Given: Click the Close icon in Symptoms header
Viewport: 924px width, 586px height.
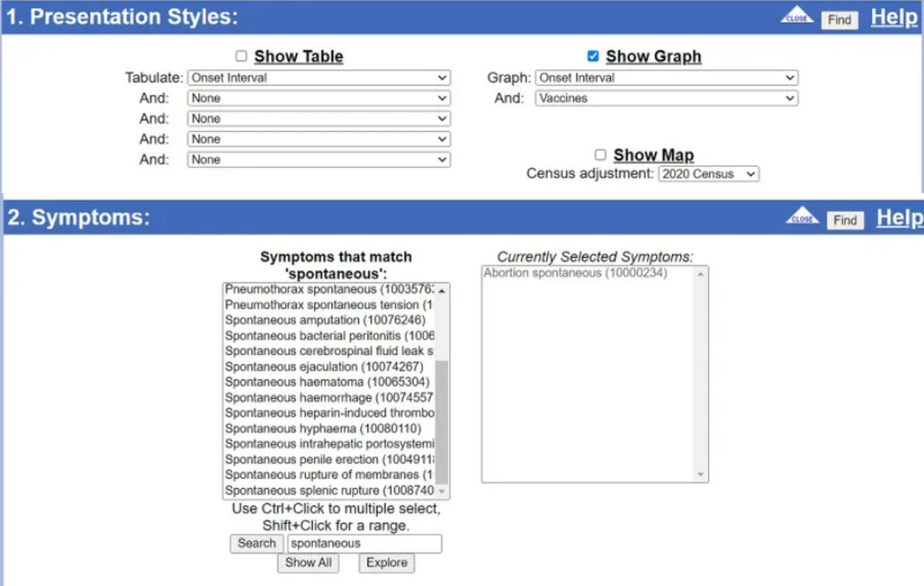Looking at the screenshot, I should 802,217.
